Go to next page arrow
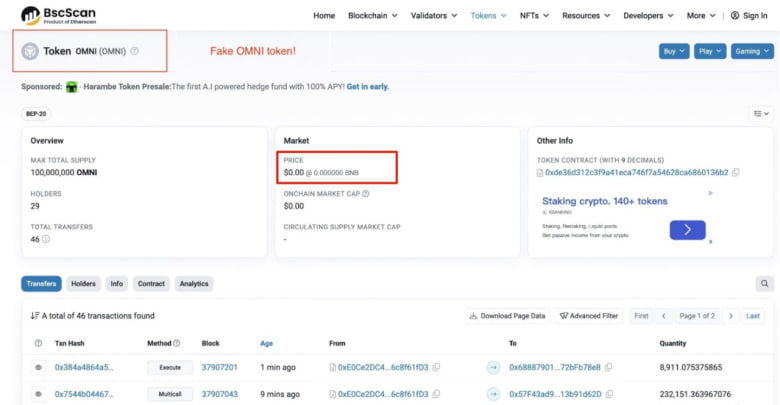This screenshot has width=780, height=405. (x=731, y=316)
